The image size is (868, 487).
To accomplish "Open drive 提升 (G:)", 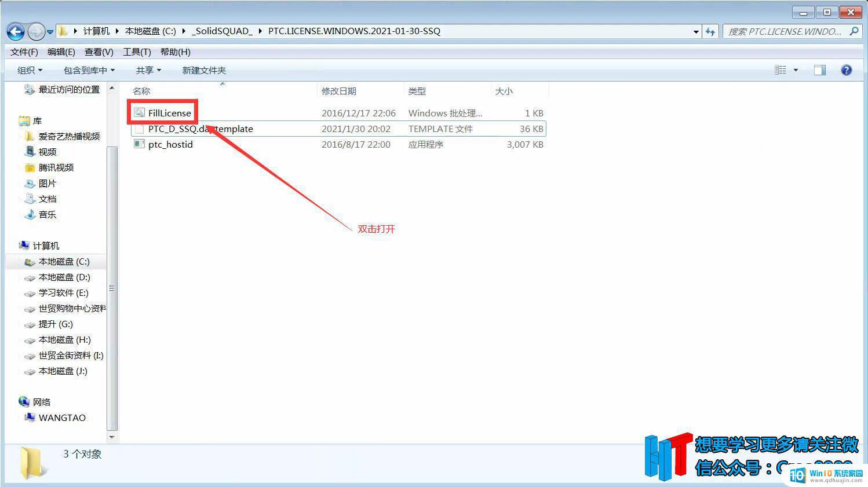I will [56, 324].
